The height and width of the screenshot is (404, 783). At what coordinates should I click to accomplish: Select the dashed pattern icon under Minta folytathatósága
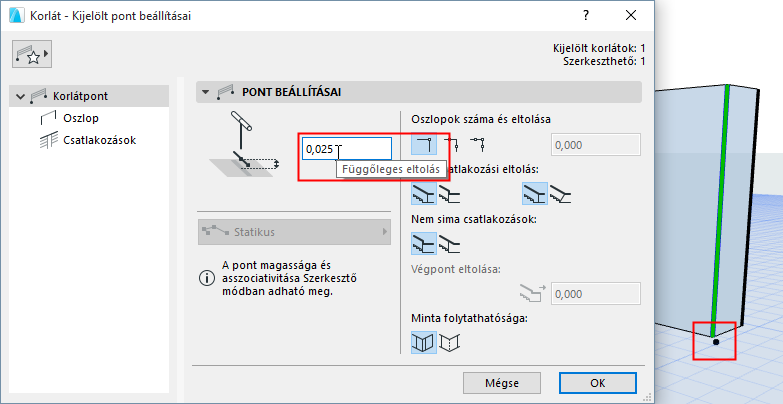tap(449, 342)
